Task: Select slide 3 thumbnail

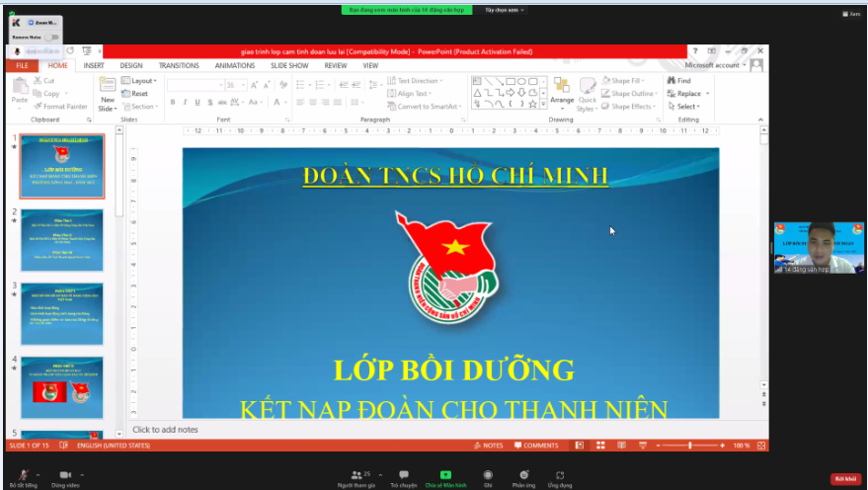Action: coord(62,314)
